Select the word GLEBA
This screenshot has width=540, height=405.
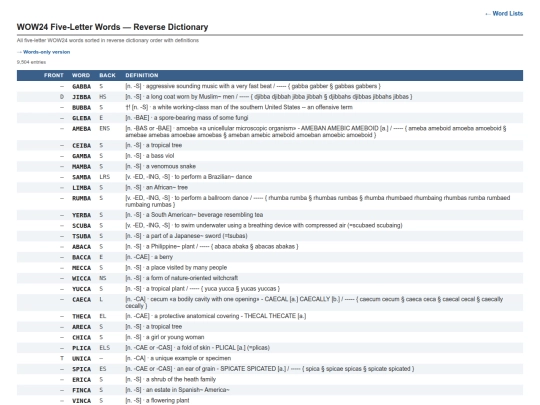82,118
